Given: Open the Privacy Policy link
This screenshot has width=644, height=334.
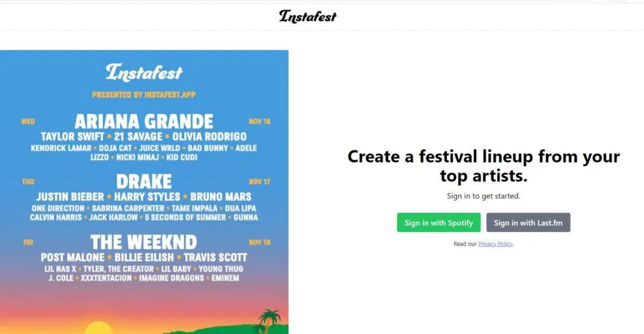Looking at the screenshot, I should click(495, 243).
